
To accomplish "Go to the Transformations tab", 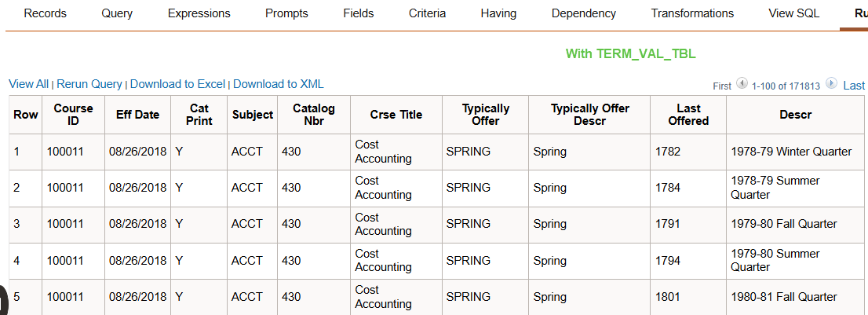I will (692, 13).
